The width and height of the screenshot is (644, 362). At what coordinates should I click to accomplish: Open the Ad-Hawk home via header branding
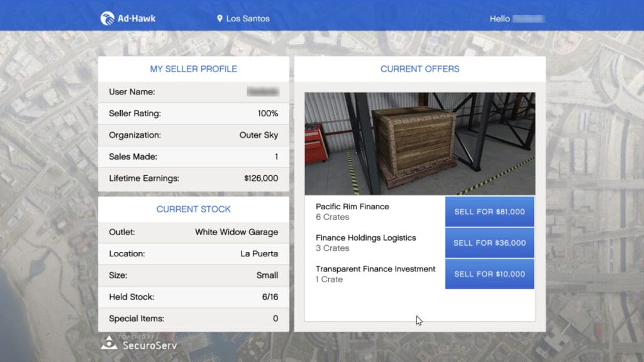click(x=129, y=18)
